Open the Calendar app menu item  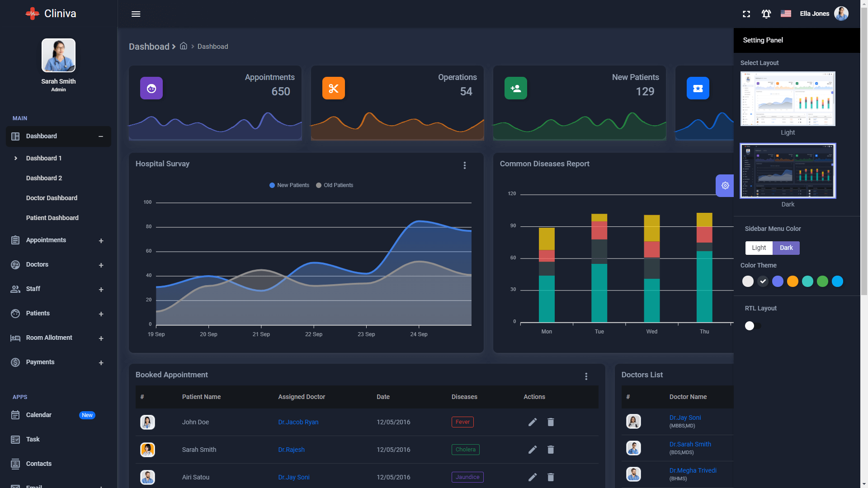click(x=39, y=415)
